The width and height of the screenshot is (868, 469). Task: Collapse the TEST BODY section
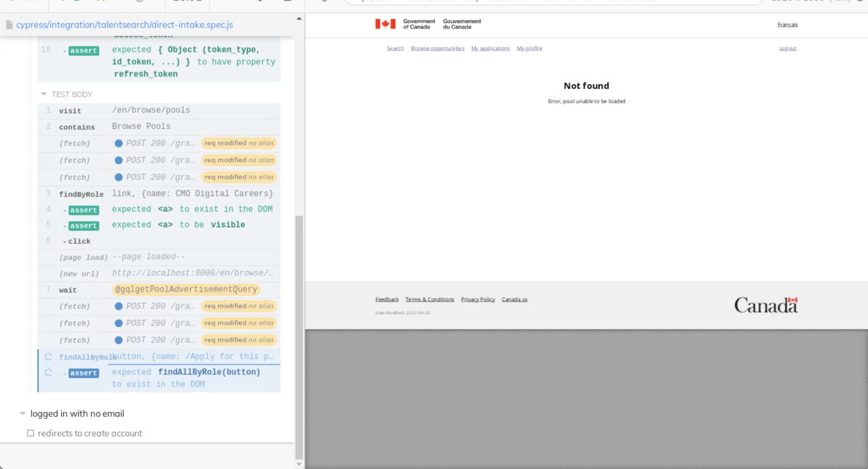point(44,94)
